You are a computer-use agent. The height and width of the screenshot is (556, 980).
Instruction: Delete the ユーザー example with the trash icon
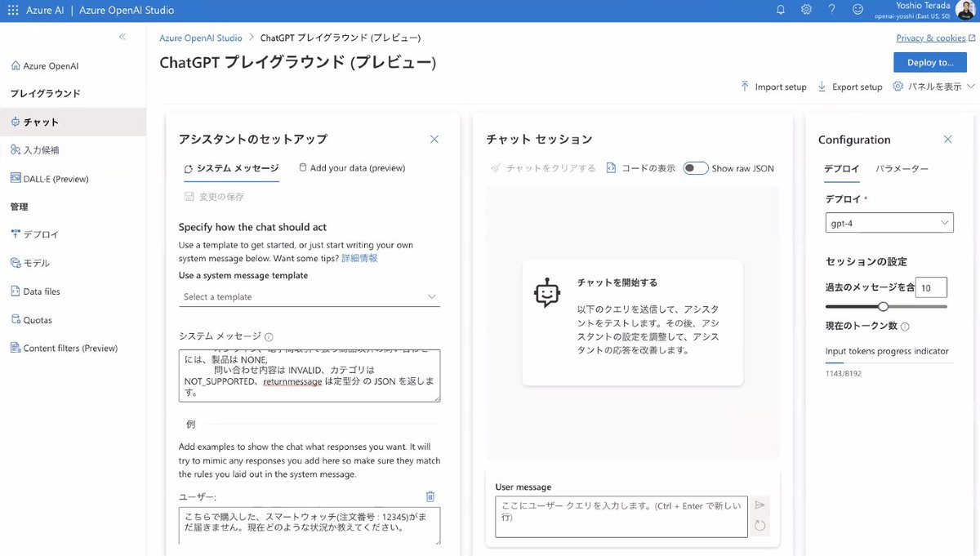[430, 496]
